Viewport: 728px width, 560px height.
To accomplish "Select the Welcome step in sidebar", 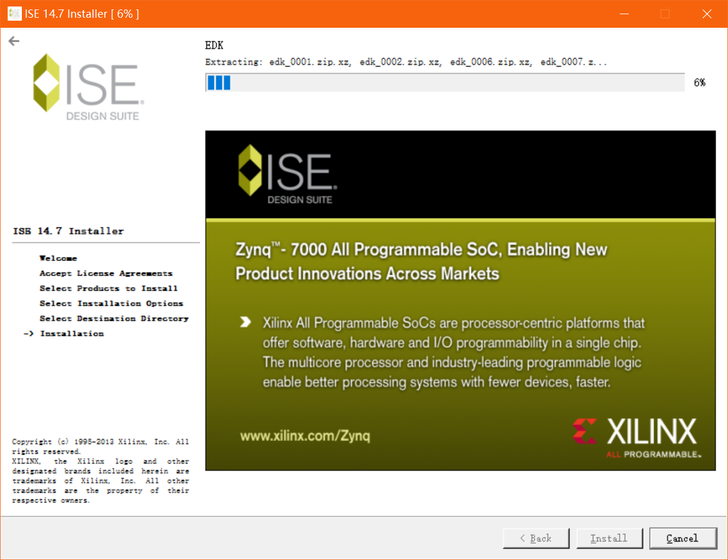I will coord(58,258).
